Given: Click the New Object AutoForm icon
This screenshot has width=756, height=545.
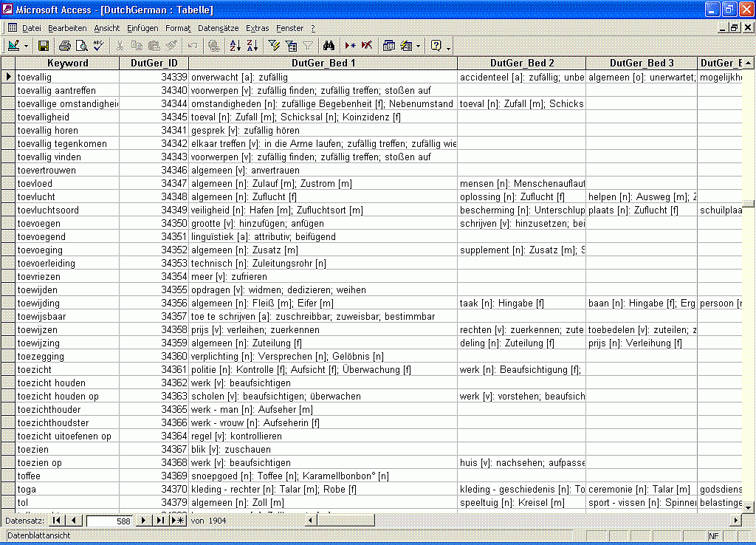Looking at the screenshot, I should click(407, 46).
